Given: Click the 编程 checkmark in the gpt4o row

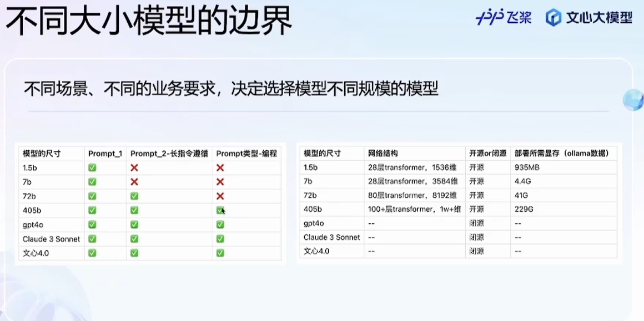Looking at the screenshot, I should (x=220, y=225).
